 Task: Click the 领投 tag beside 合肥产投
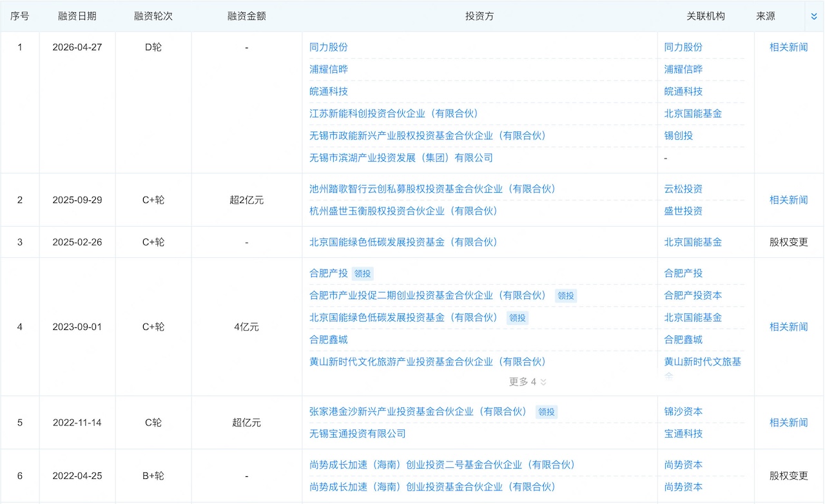[363, 273]
